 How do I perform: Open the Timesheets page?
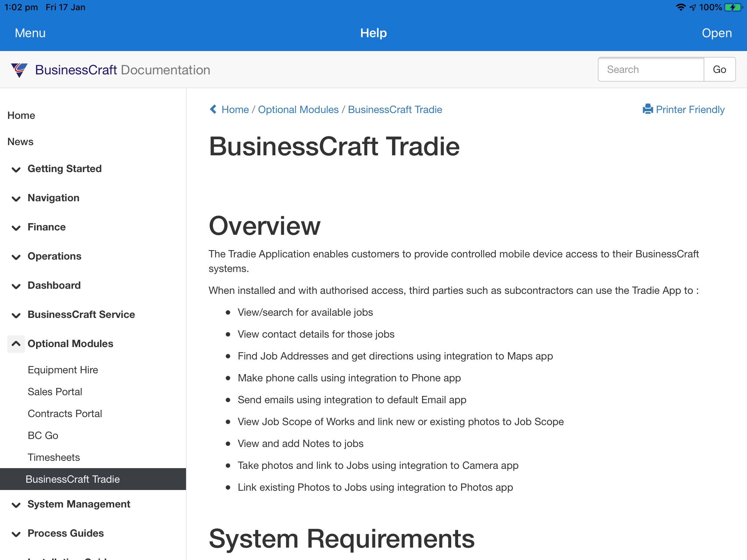point(54,457)
